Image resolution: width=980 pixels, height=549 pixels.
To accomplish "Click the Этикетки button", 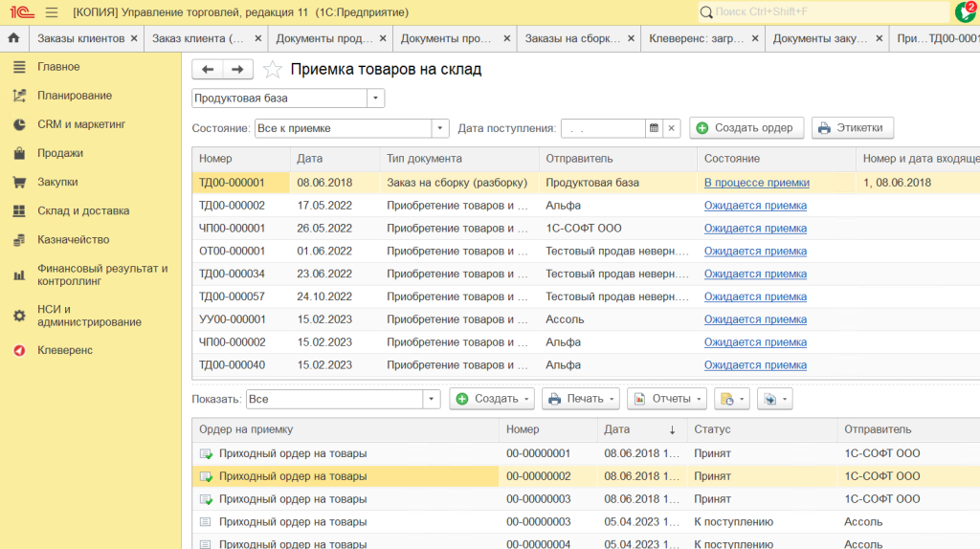I will pos(853,128).
